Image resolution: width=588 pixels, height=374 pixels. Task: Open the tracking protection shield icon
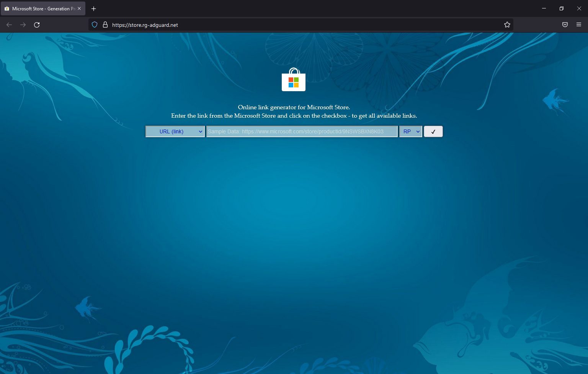95,25
